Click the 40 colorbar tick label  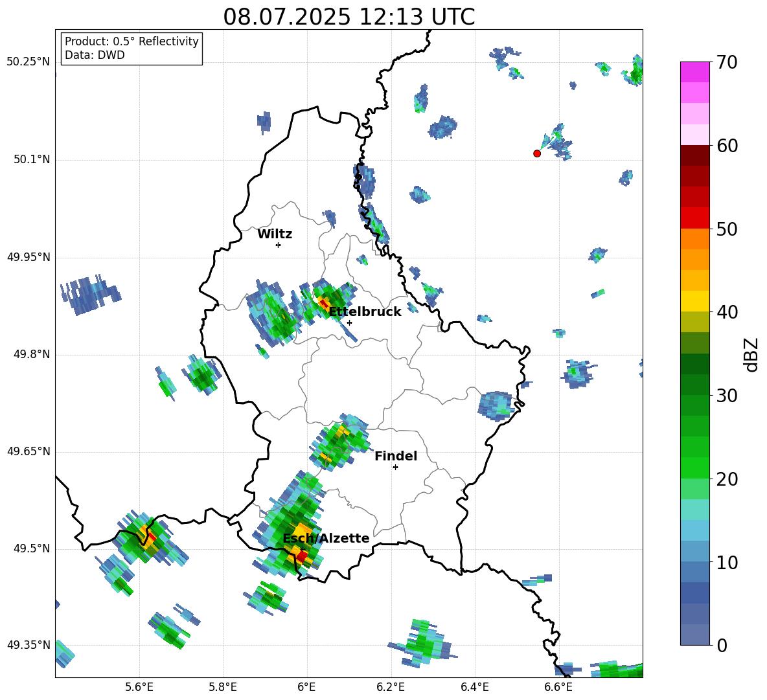[x=726, y=312]
